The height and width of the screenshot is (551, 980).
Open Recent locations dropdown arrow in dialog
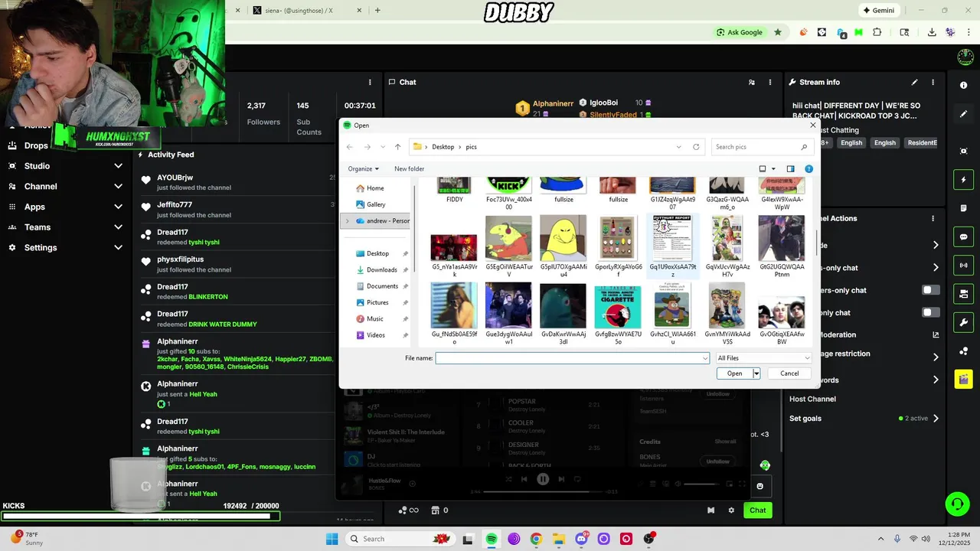coord(382,147)
